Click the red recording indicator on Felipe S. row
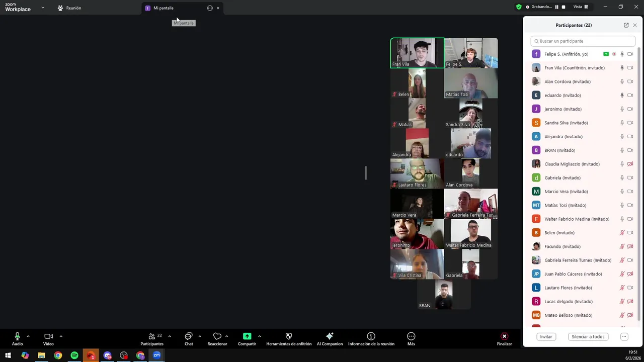Viewport: 644px width, 362px height. tap(614, 54)
